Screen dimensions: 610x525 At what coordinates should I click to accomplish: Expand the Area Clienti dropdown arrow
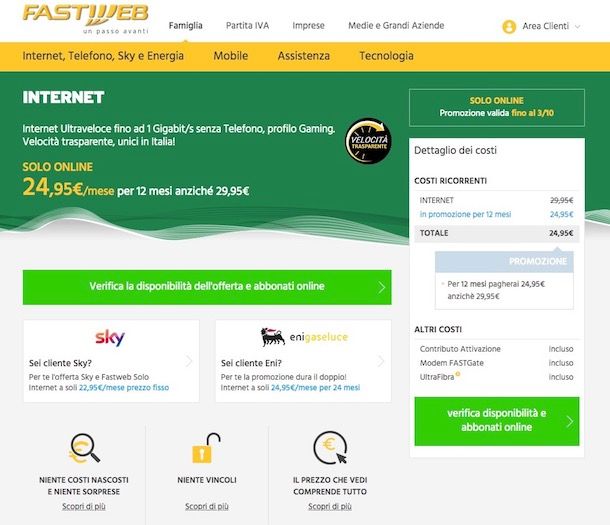point(578,27)
